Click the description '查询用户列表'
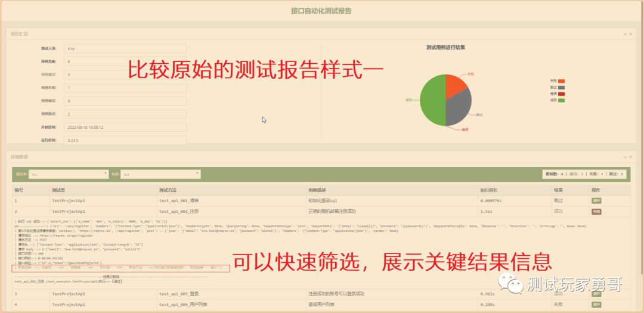The width and height of the screenshot is (644, 313). tap(321, 305)
